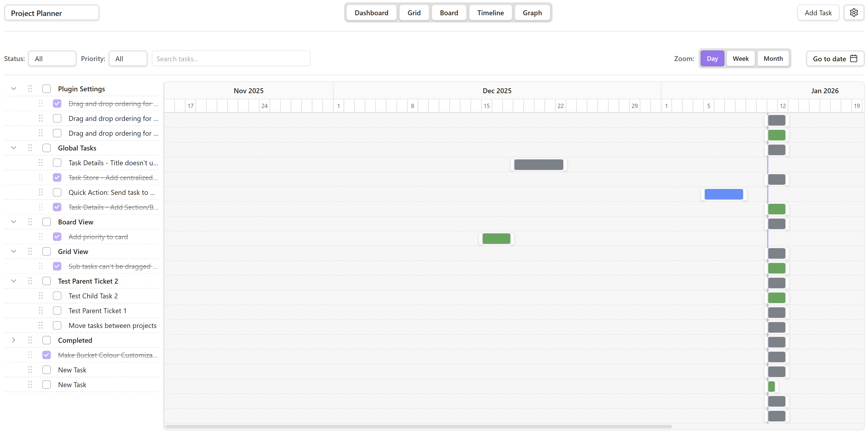
Task: Click the Search tasks input field
Action: tap(231, 58)
